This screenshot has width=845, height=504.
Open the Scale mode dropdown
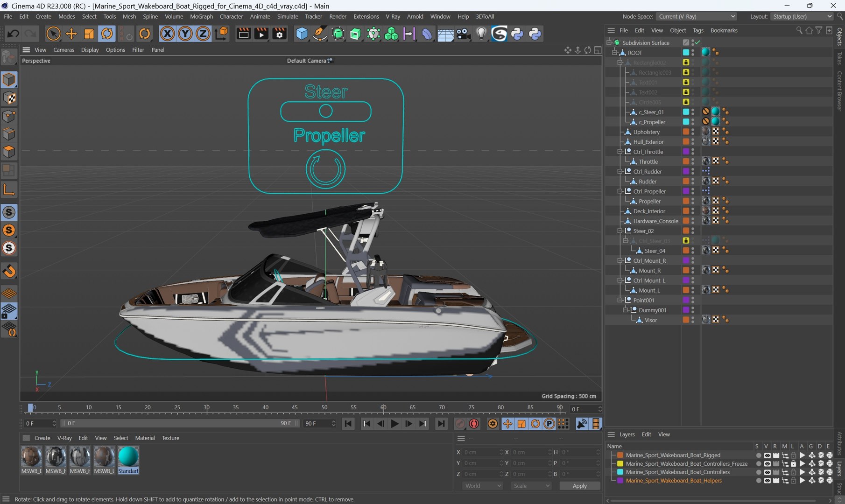tap(531, 486)
